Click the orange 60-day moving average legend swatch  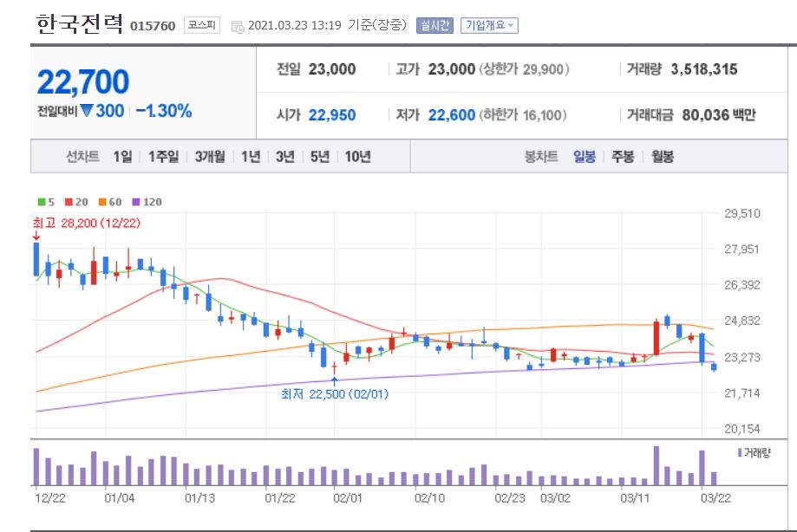coord(102,202)
